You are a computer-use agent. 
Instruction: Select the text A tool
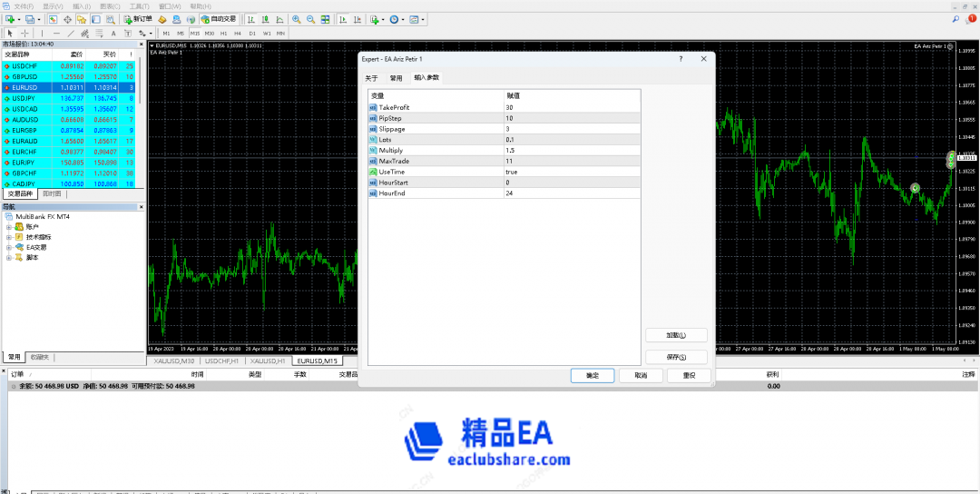tap(113, 33)
